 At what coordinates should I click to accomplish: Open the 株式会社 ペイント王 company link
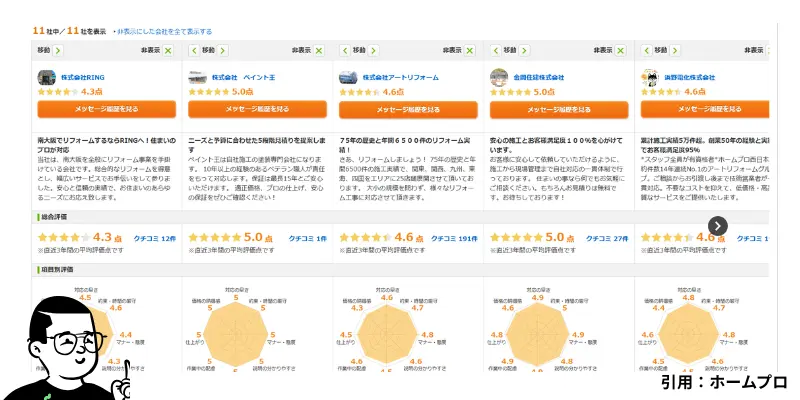coord(243,78)
